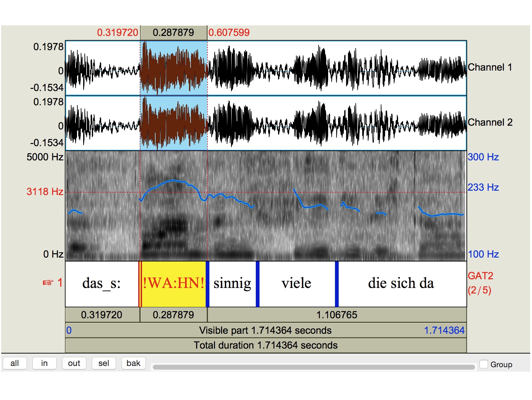
Task: Click the blue boundary before 'die sich da'
Action: (337, 284)
